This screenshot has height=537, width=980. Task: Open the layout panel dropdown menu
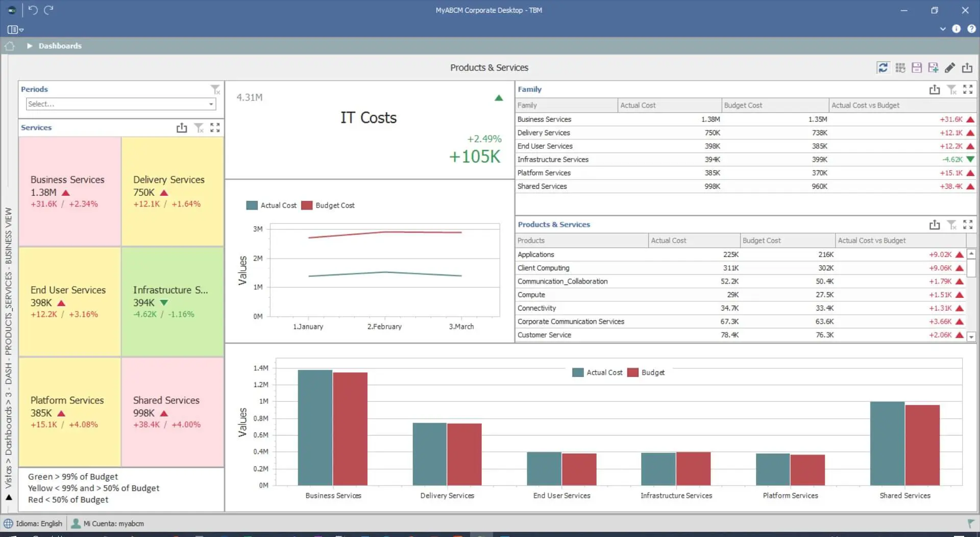tap(16, 30)
